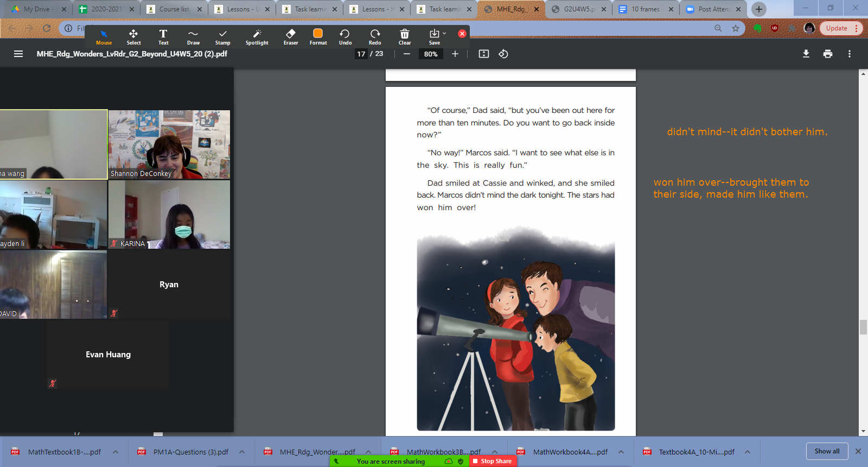Click Show all downloads
Viewport: 868px width, 467px height.
pyautogui.click(x=827, y=451)
